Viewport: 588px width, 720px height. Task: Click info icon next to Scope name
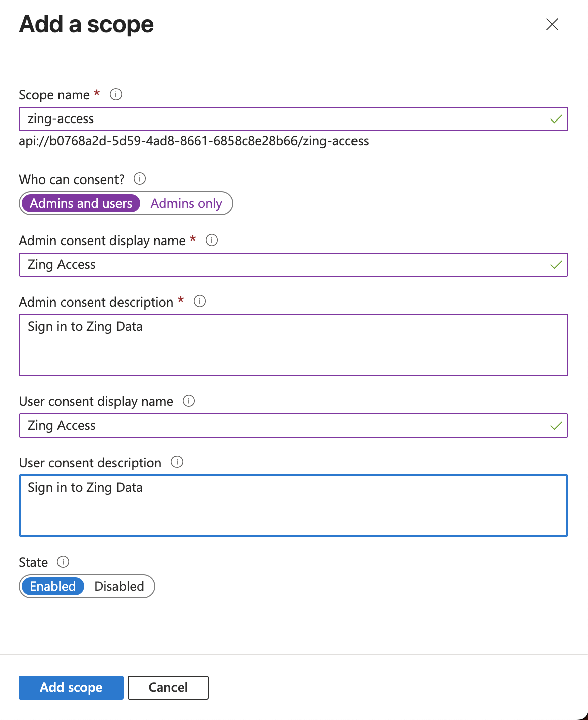[x=116, y=94]
